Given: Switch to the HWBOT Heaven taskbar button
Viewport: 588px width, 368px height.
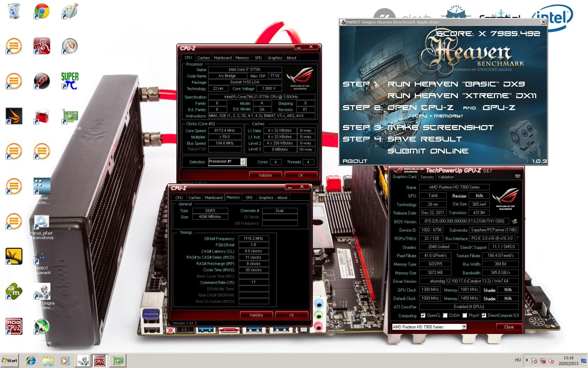Looking at the screenshot, I should [83, 360].
